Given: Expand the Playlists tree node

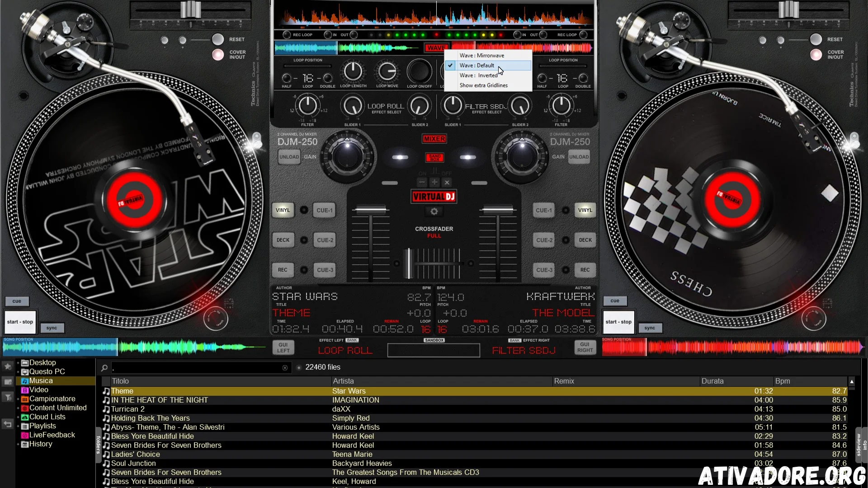Looking at the screenshot, I should [x=18, y=426].
